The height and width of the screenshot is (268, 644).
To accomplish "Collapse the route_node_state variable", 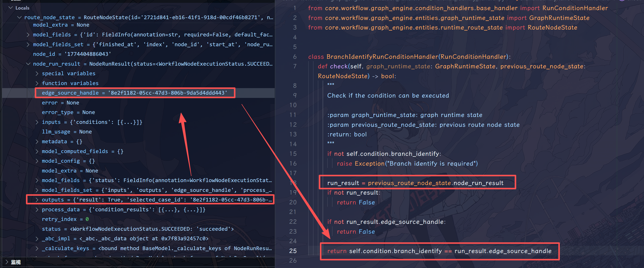I will pyautogui.click(x=19, y=17).
